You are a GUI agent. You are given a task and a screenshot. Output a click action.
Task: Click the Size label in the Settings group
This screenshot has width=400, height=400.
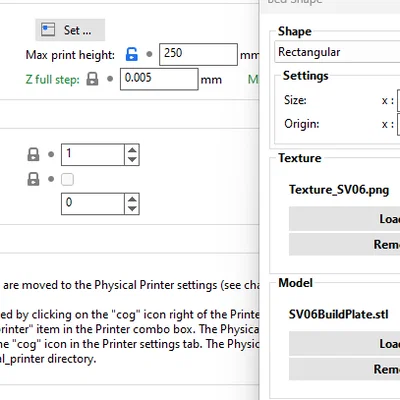(x=295, y=100)
